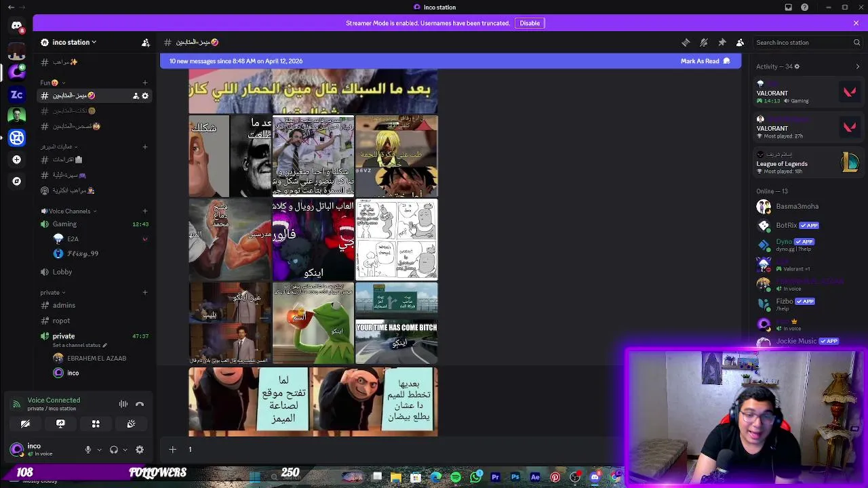Image resolution: width=868 pixels, height=488 pixels.
Task: Toggle channel notification settings bell icon
Action: (704, 42)
